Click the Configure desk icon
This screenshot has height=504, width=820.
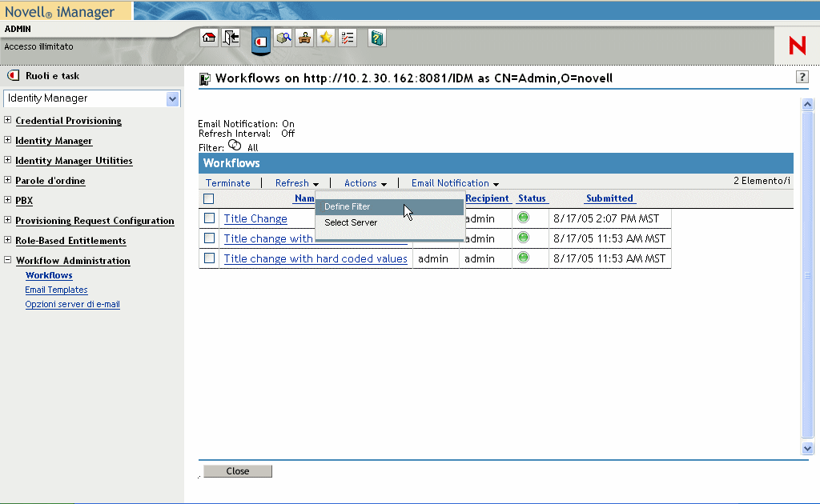tap(304, 38)
